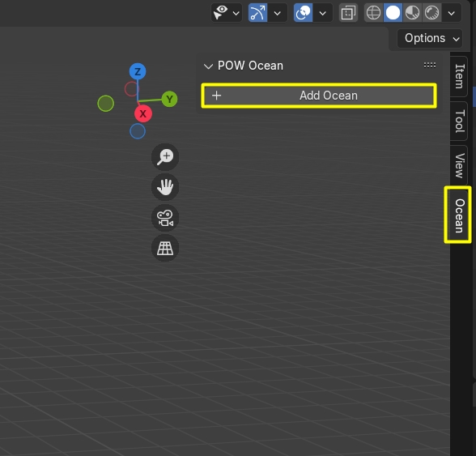Click the Z axis on navigation gizmo
The image size is (476, 456).
pyautogui.click(x=138, y=72)
